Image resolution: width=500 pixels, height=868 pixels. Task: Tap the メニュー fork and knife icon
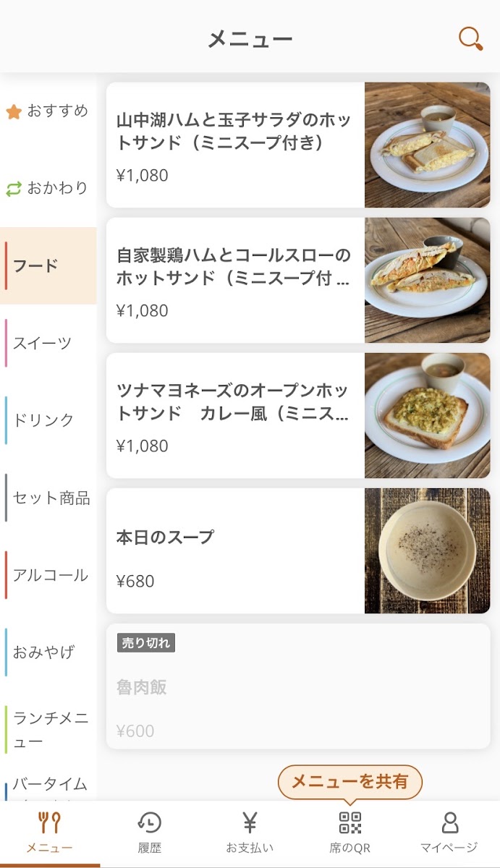click(x=49, y=823)
